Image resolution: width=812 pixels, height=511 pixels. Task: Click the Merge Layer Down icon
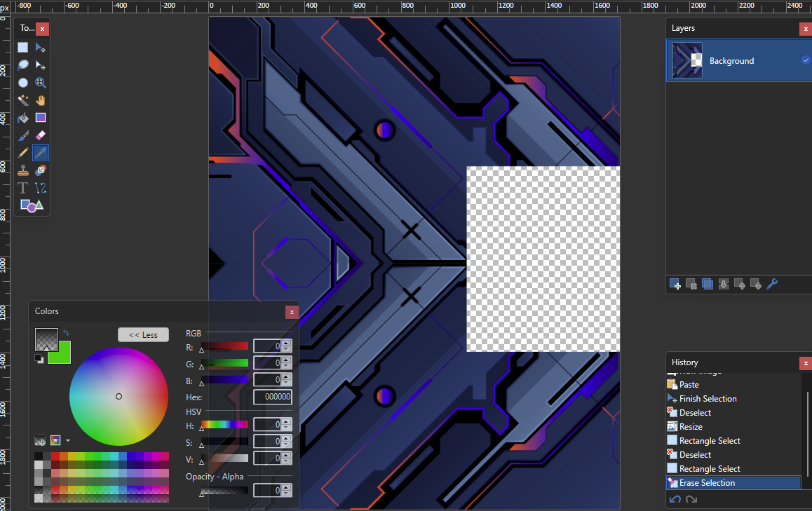724,284
